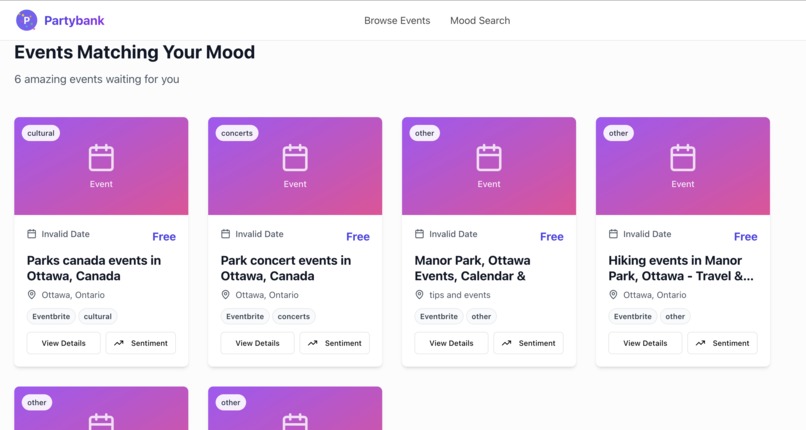View Details for Park concert events

click(258, 343)
